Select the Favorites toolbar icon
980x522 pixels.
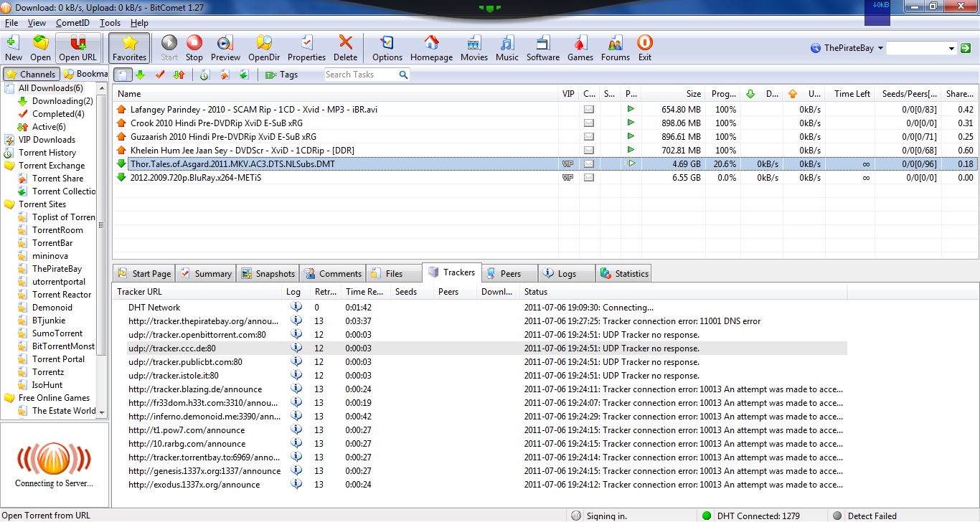tap(129, 47)
